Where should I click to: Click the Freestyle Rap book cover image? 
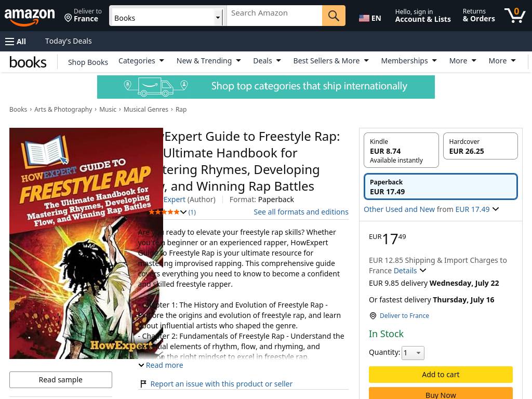[86, 243]
